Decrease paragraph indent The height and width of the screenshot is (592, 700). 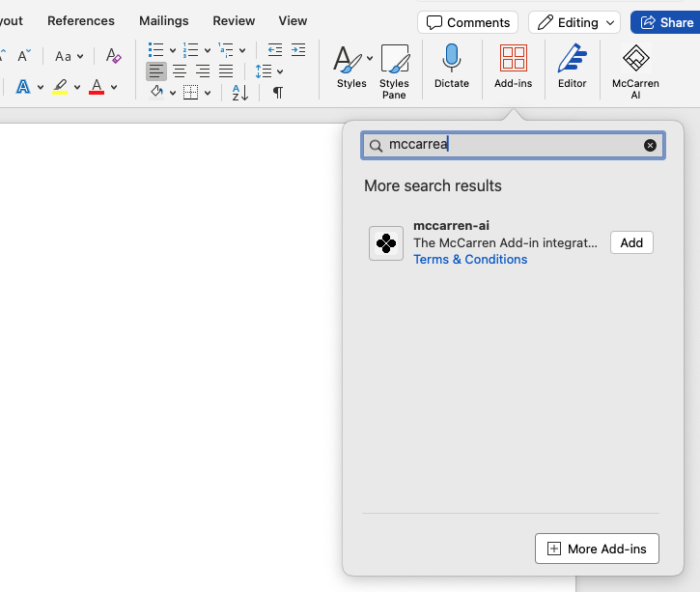[275, 49]
